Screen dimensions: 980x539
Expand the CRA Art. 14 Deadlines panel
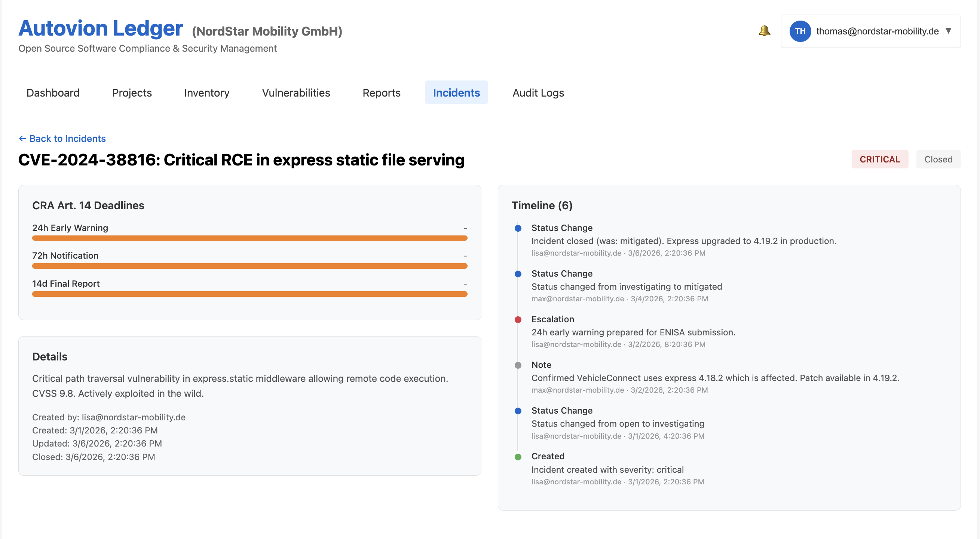point(88,205)
